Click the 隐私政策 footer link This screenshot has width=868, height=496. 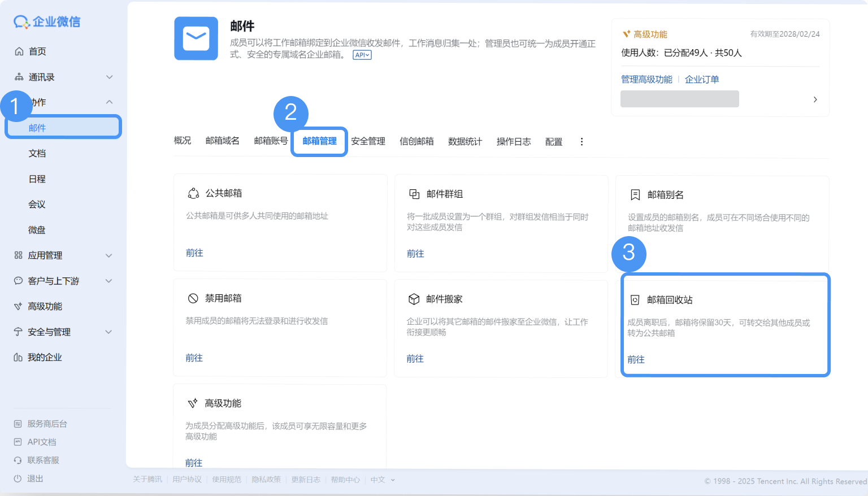tap(266, 480)
